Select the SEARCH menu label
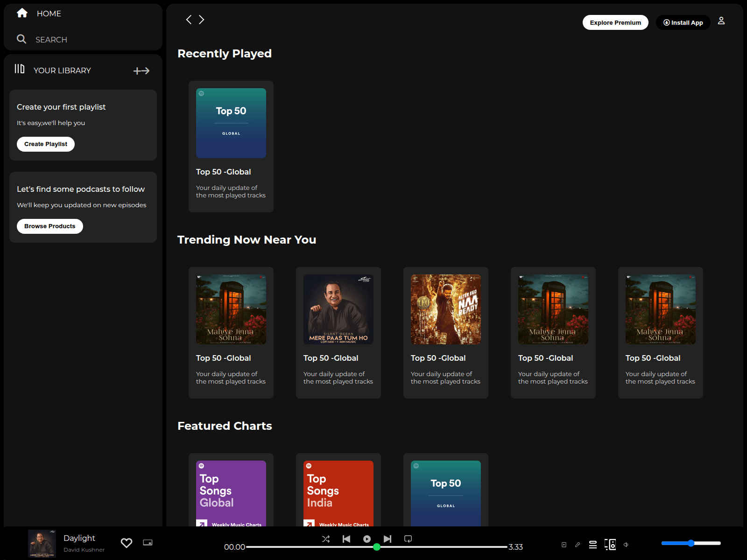 pyautogui.click(x=51, y=40)
